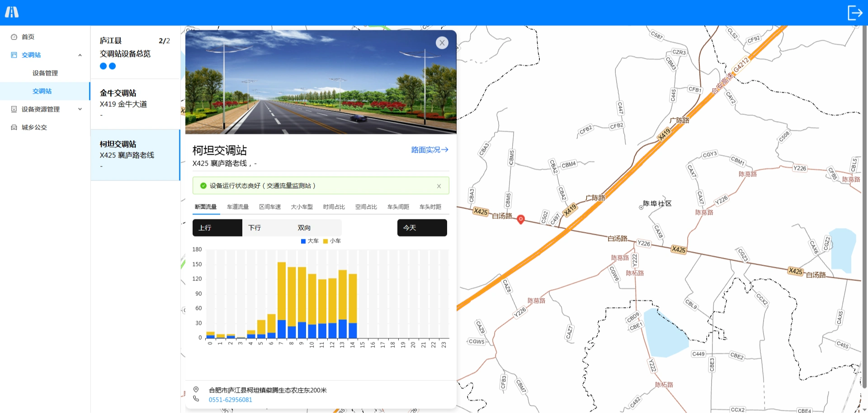Click the phone icon in footer
The height and width of the screenshot is (413, 868).
196,399
